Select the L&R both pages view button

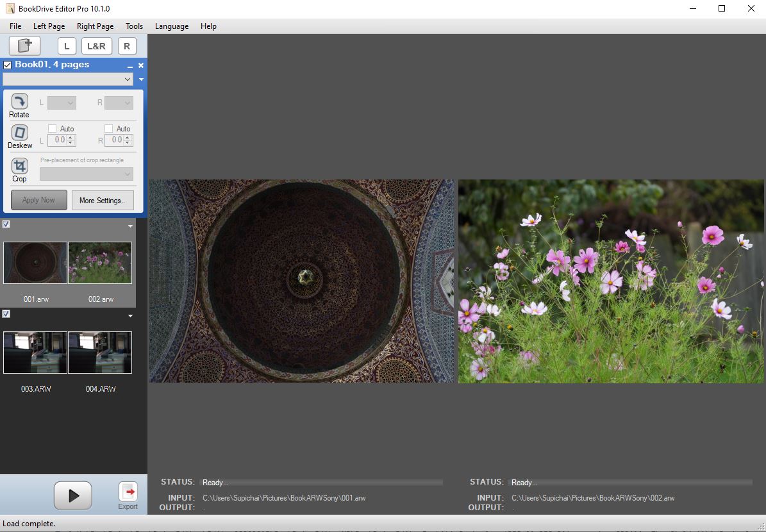point(96,46)
